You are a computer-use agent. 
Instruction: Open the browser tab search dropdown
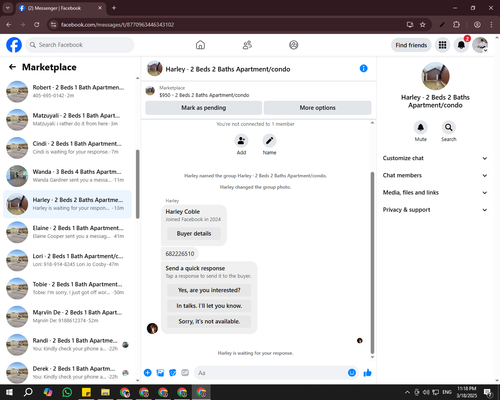pyautogui.click(x=7, y=8)
